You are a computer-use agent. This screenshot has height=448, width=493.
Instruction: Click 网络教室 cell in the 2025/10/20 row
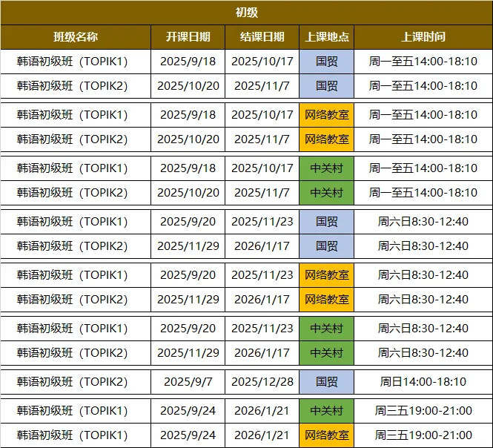[327, 139]
